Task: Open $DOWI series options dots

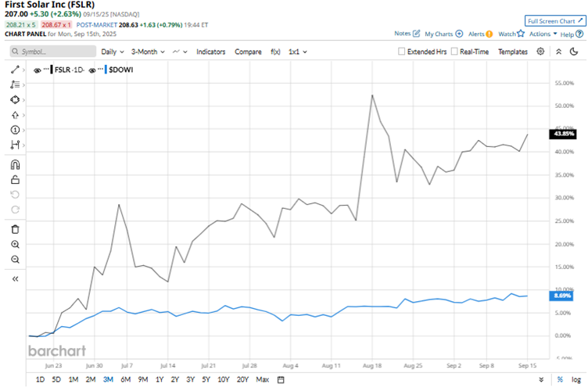Action: (101, 69)
